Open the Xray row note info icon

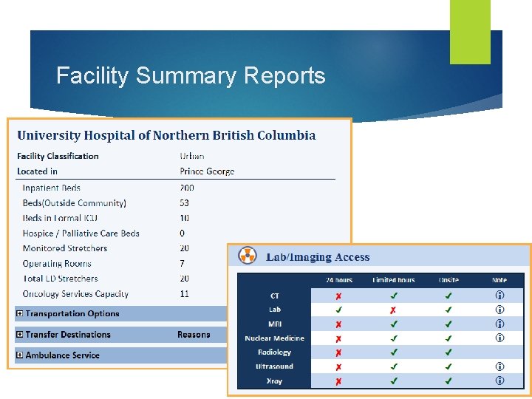499,381
